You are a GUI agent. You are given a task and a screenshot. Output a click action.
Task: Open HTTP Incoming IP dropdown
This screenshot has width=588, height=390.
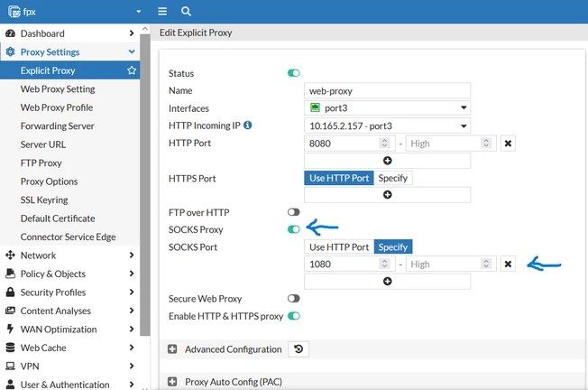tap(387, 125)
